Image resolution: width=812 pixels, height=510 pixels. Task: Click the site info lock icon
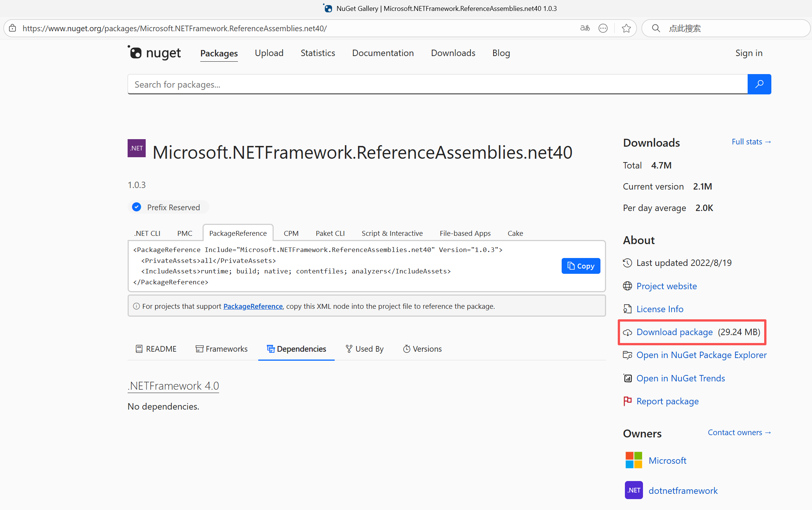[12, 28]
